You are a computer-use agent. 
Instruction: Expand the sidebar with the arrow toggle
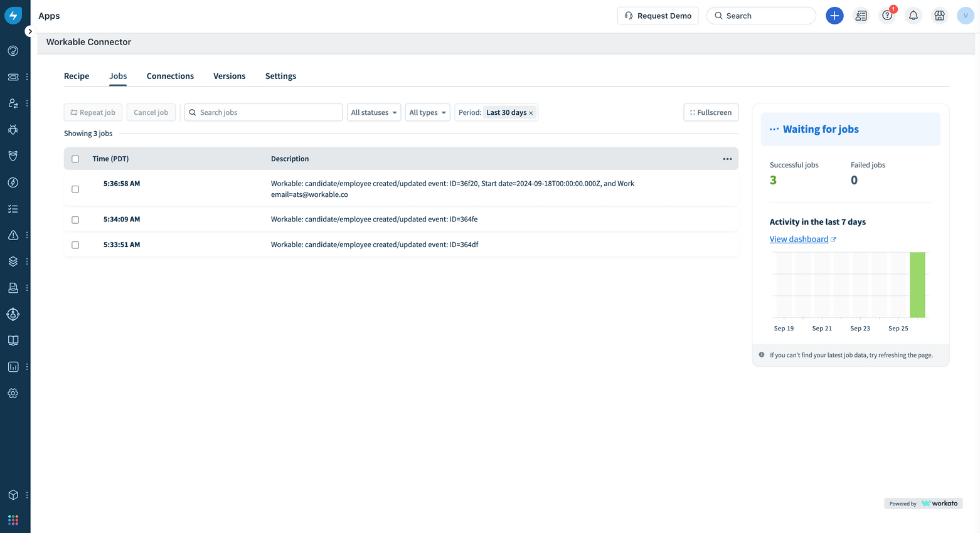point(29,31)
